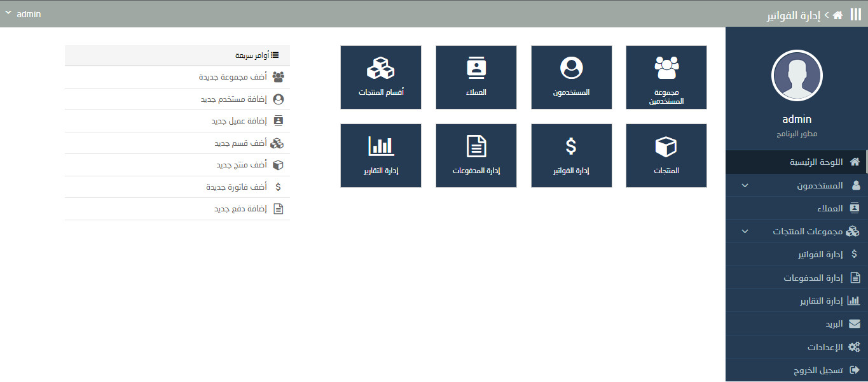
Task: Click box icon beside أضف منتج جديد
Action: [278, 165]
